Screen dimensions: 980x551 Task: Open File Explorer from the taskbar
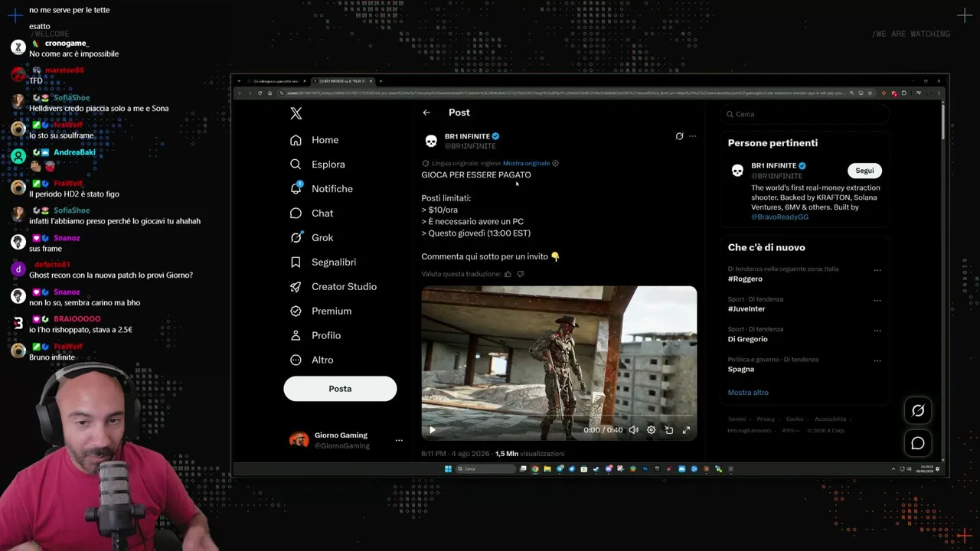[547, 469]
